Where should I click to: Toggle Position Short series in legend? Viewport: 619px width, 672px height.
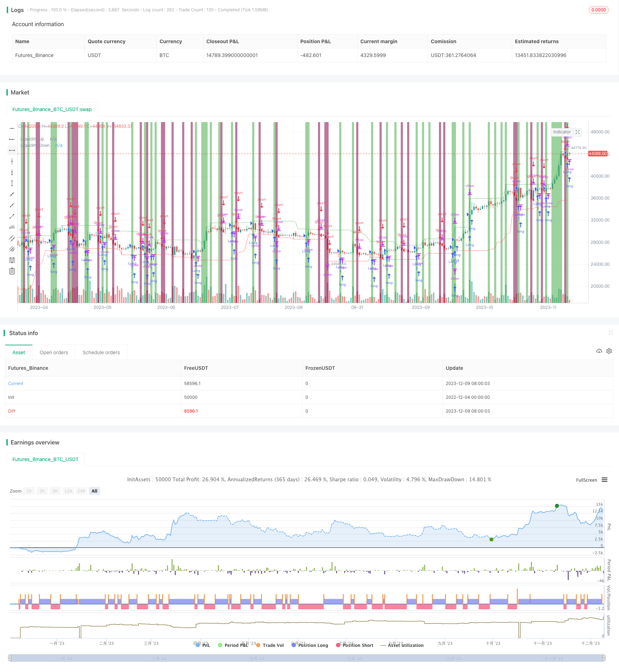355,645
